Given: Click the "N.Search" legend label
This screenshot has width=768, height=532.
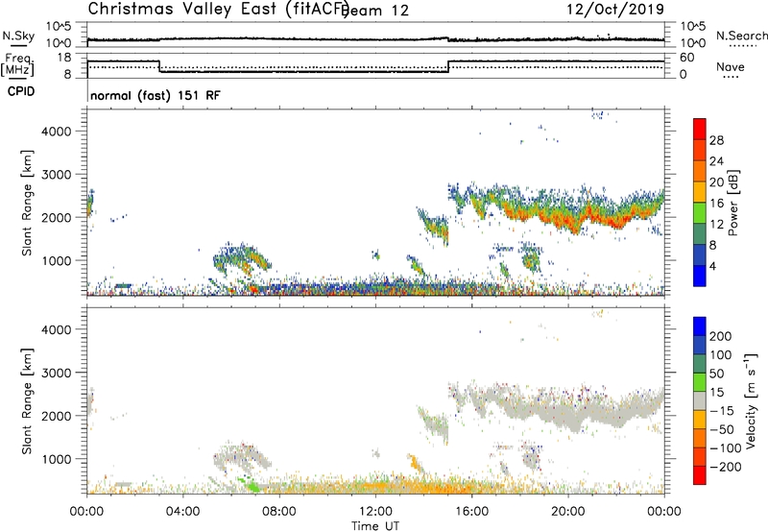Looking at the screenshot, I should click(741, 36).
